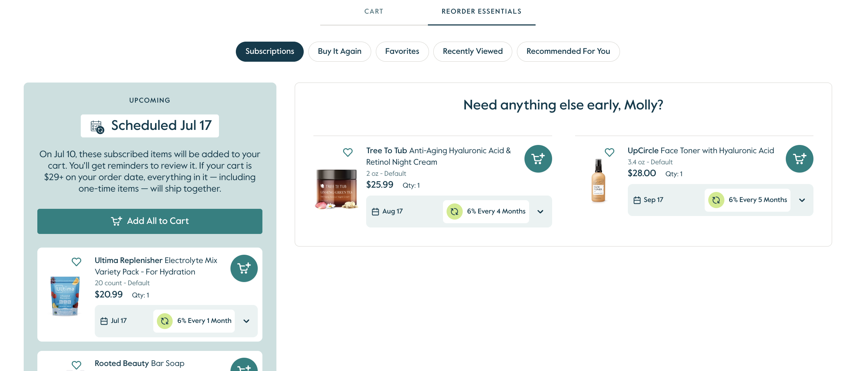
Task: Open the Buy It Again filter
Action: pyautogui.click(x=340, y=52)
